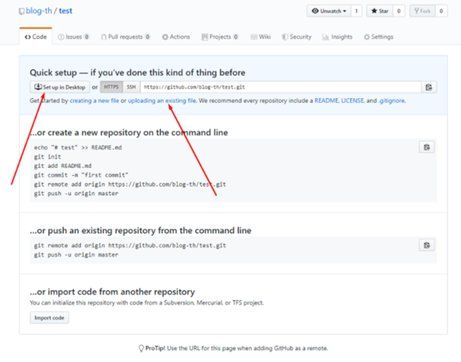
Task: Star the blog-th/test repository
Action: (380, 11)
